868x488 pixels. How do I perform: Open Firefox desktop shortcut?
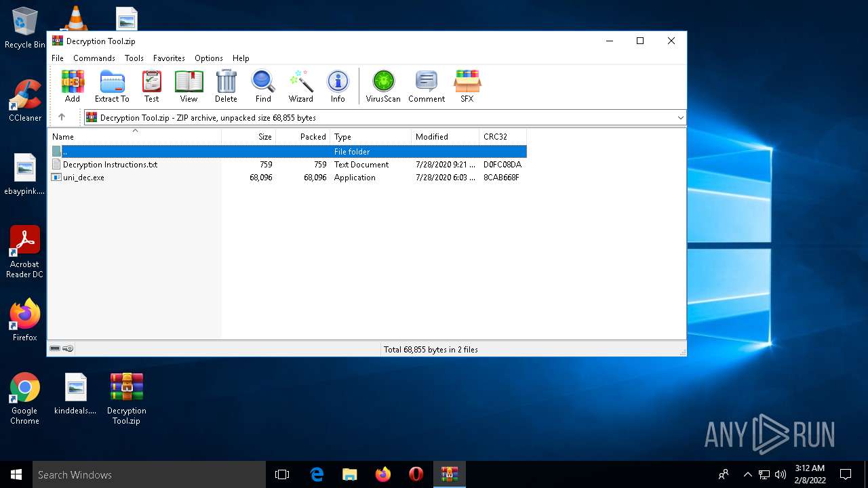25,320
